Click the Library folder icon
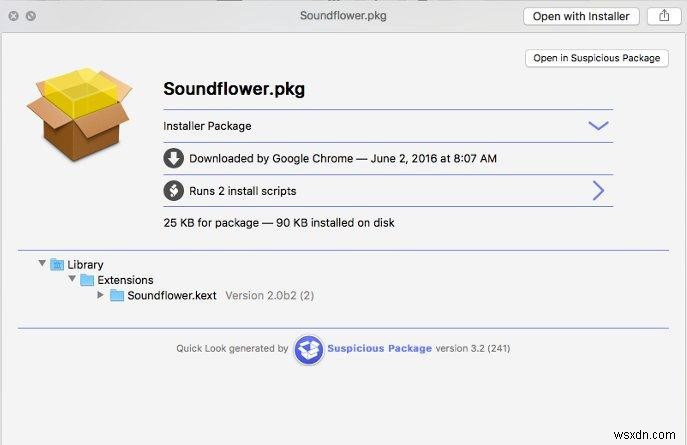Image resolution: width=687 pixels, height=445 pixels. point(58,265)
